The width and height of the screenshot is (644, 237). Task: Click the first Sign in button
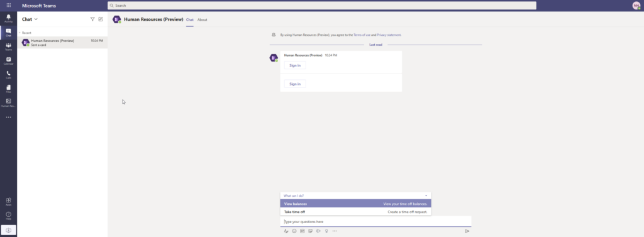click(295, 65)
